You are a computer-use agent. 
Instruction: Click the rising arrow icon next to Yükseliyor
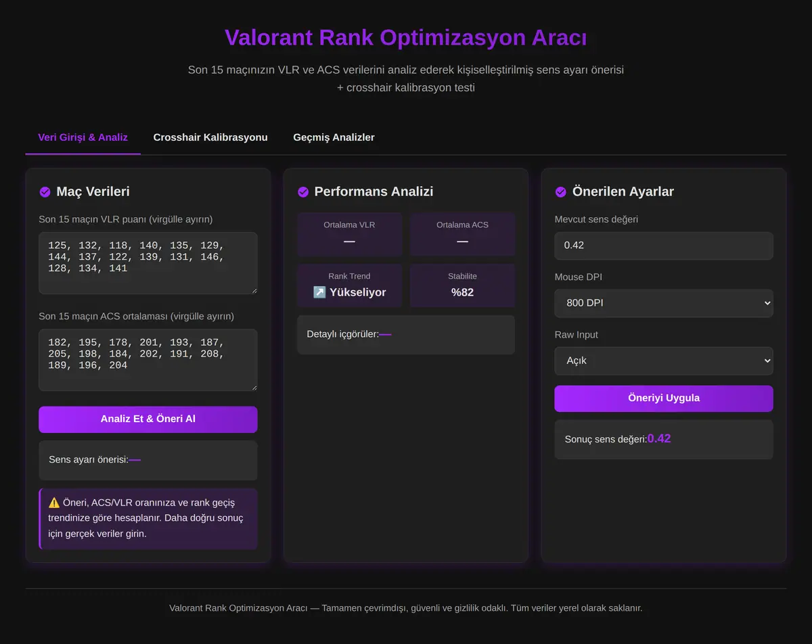pyautogui.click(x=319, y=292)
